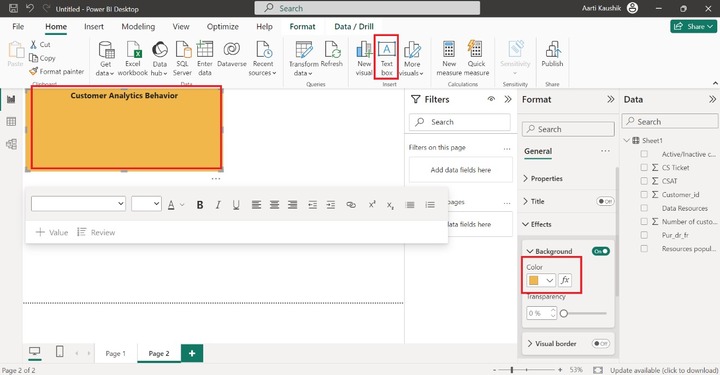The width and height of the screenshot is (720, 375).
Task: Click the Share button
Action: (x=693, y=27)
